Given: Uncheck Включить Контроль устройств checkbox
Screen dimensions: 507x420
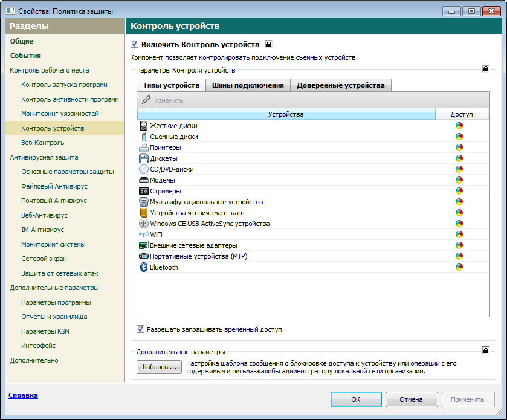Looking at the screenshot, I should pos(135,44).
